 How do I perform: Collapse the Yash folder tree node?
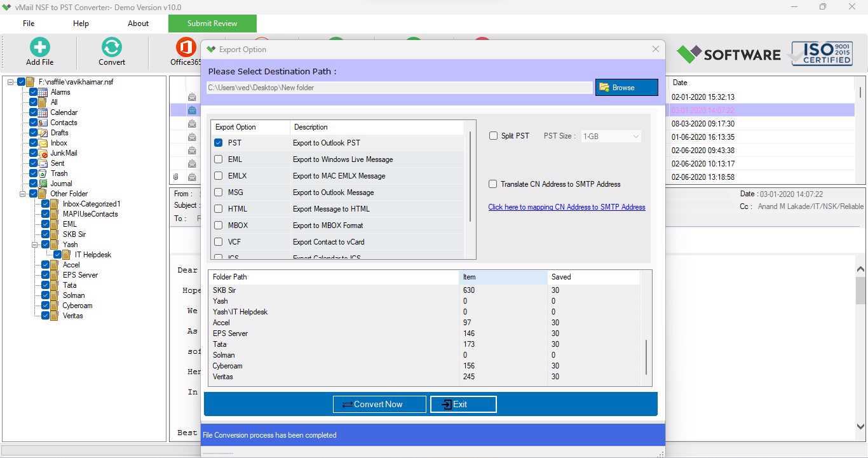point(35,245)
